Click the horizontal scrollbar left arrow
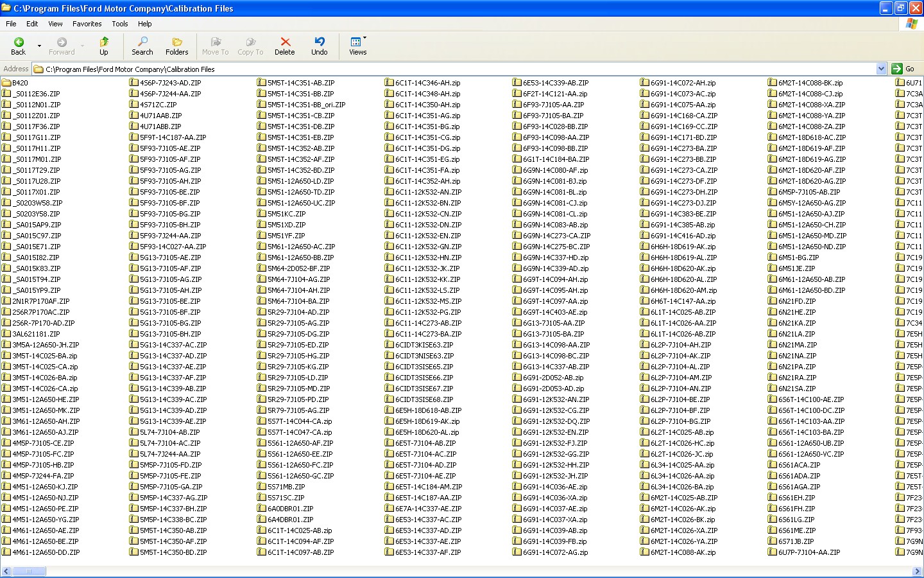 (6, 571)
